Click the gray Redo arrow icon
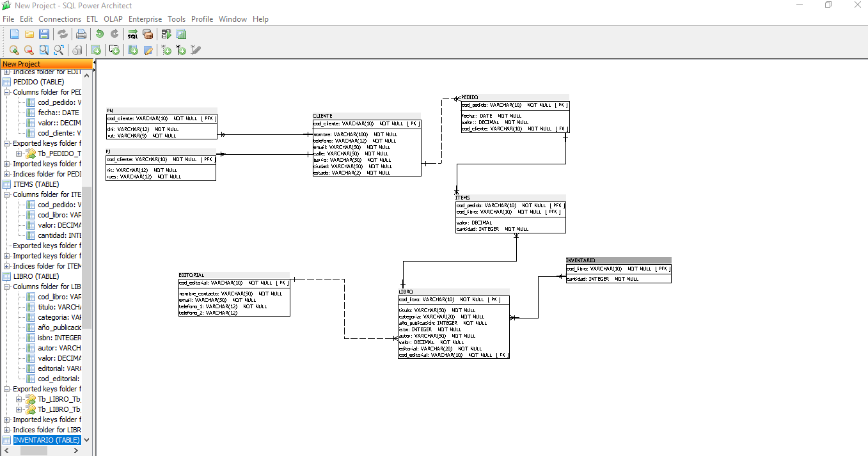The width and height of the screenshot is (868, 456). pyautogui.click(x=114, y=35)
